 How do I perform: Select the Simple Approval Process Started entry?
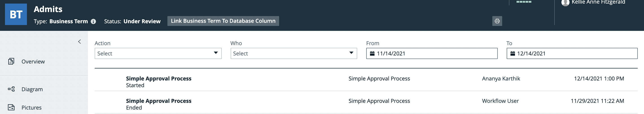coord(158,82)
